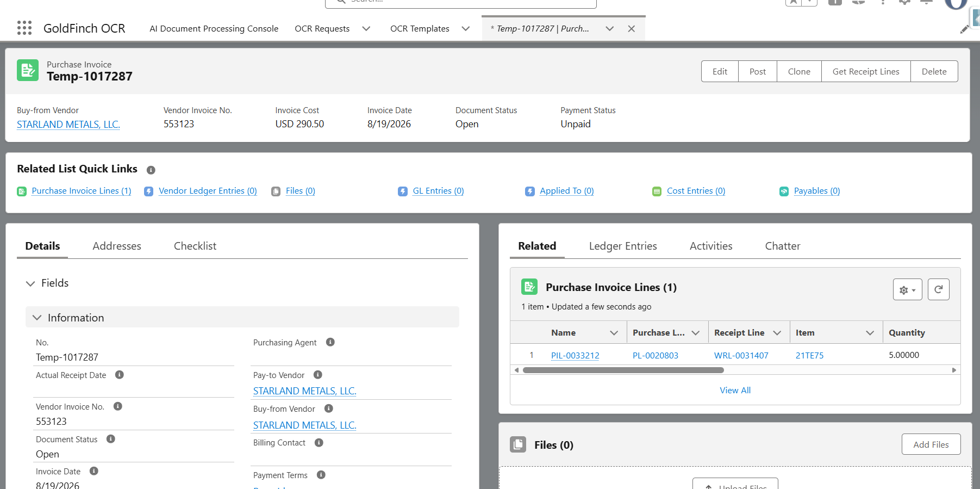Click Get Receipt Lines button
980x489 pixels.
coord(866,71)
